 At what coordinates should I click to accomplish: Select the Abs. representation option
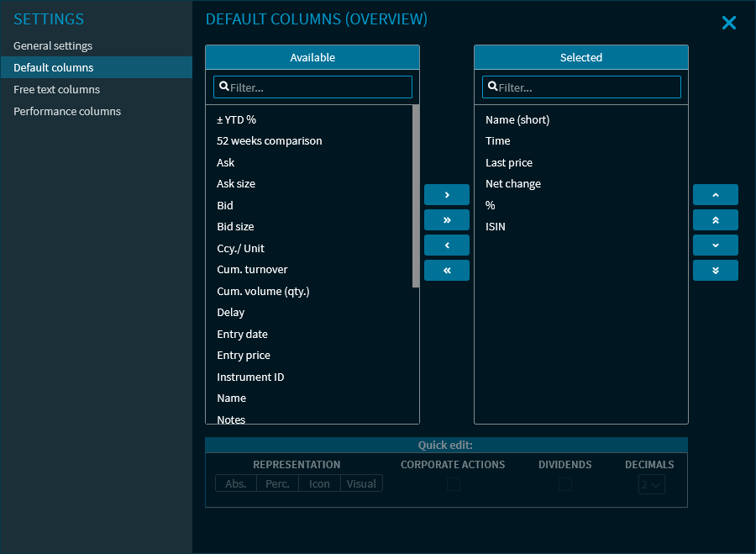pos(236,483)
